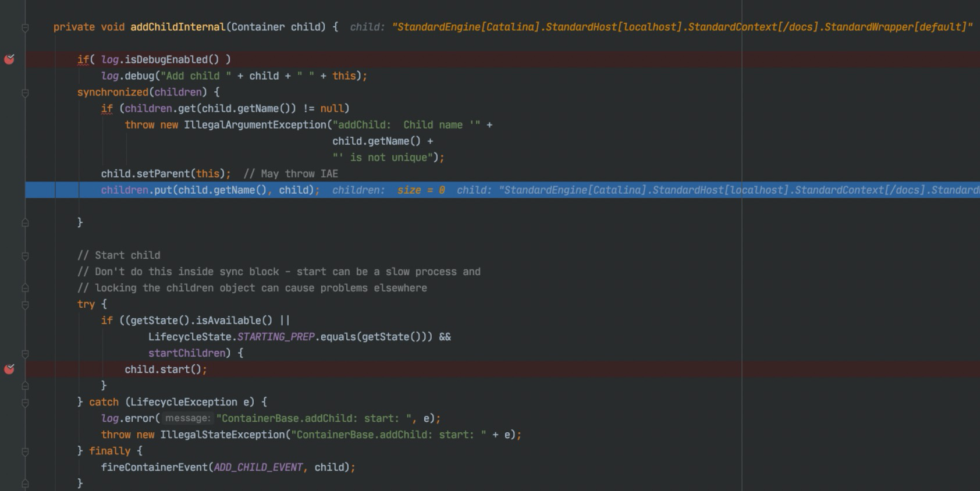Collapse the catch (LifecycleException e) fold marker
980x491 pixels.
25,402
